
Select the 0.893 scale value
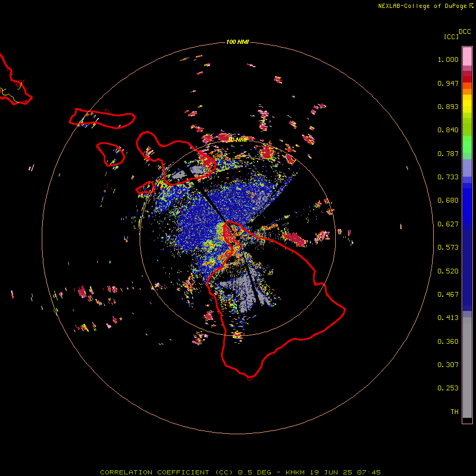(x=448, y=106)
